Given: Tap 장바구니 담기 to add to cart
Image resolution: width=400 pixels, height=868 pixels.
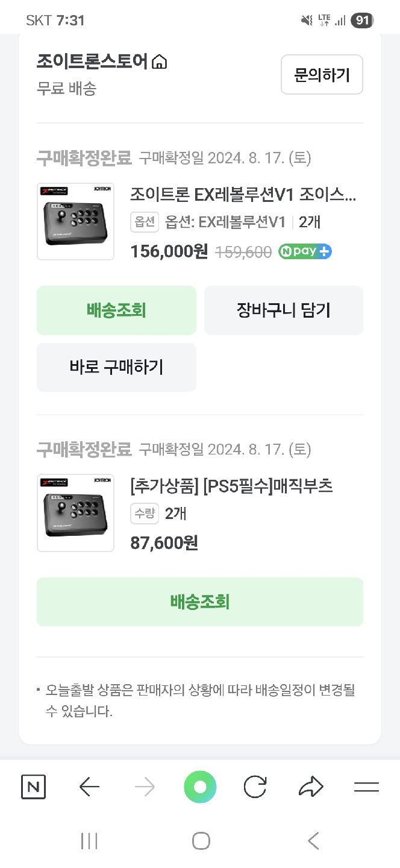Looking at the screenshot, I should pyautogui.click(x=284, y=310).
